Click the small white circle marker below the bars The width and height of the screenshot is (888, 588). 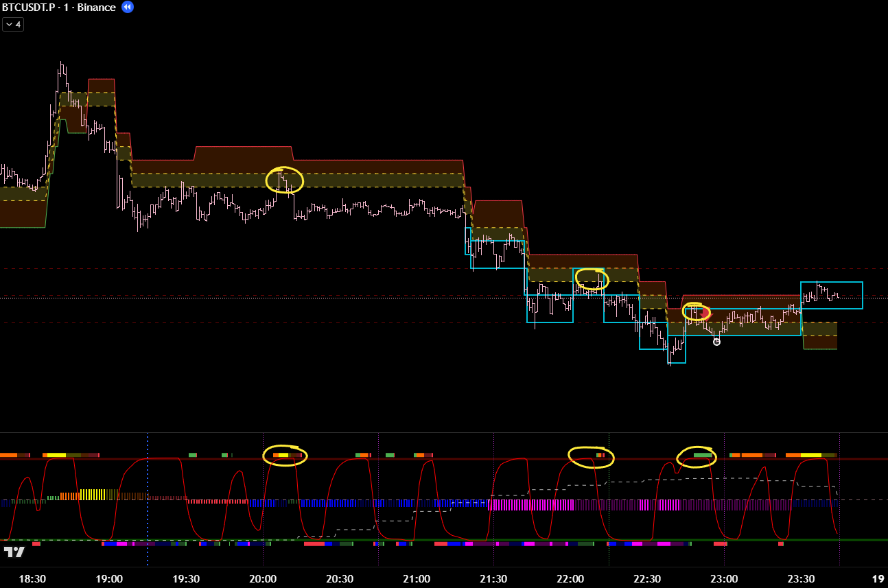(716, 342)
